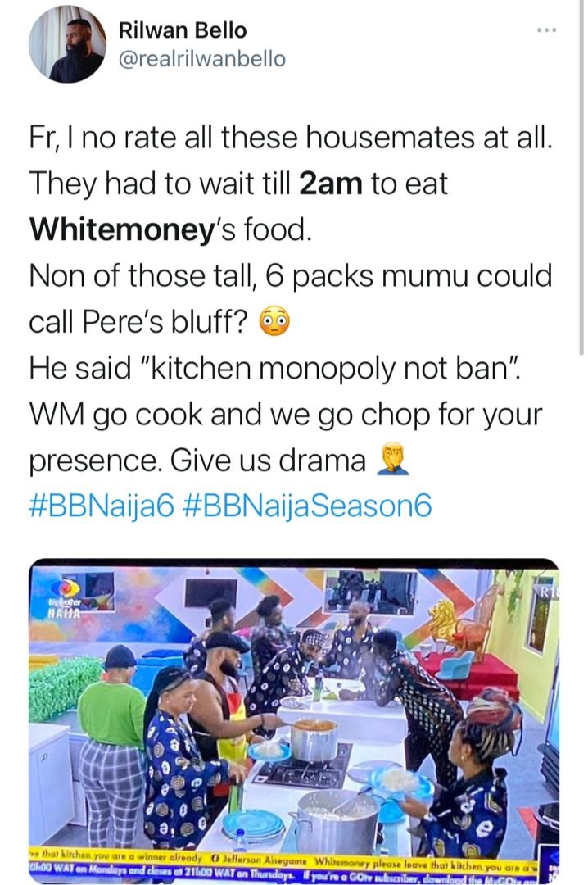Screen dimensions: 588x885
Task: Click the R18 rating badge in photo
Action: pyautogui.click(x=547, y=592)
